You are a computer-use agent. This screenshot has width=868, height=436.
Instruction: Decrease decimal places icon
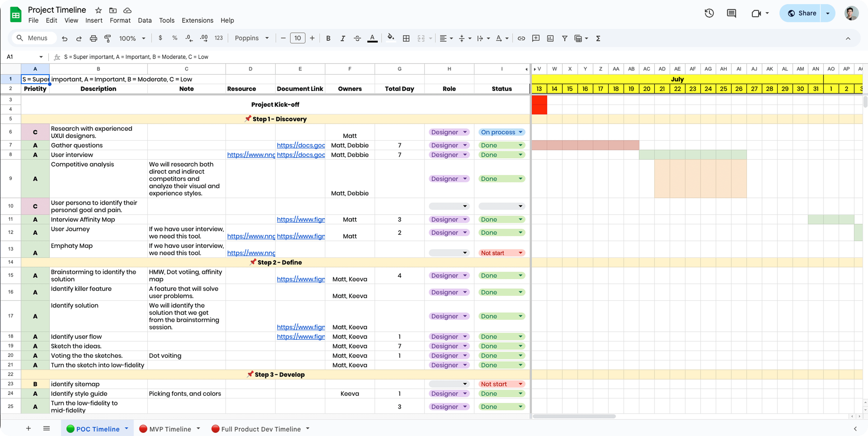click(x=189, y=38)
